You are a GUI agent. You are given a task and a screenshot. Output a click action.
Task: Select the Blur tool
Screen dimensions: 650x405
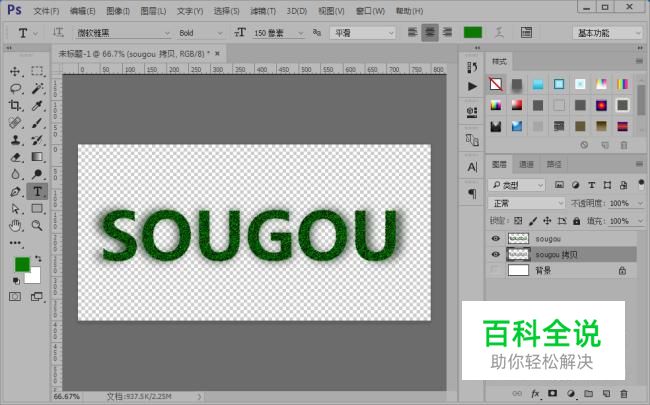pos(15,174)
